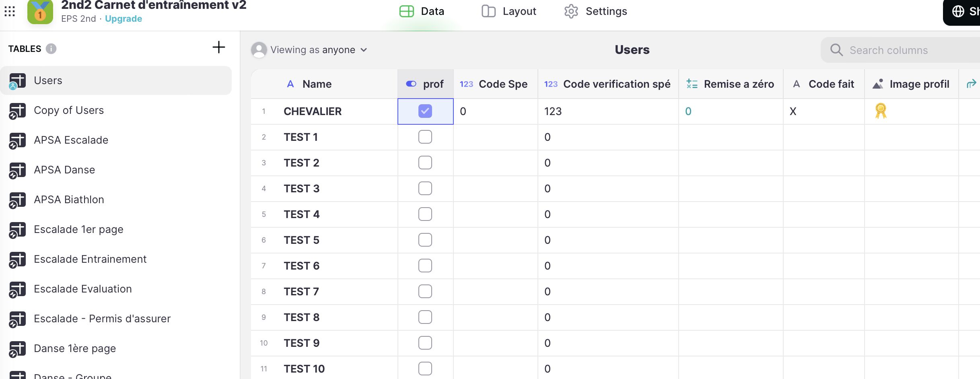Click the Search columns field

(x=901, y=50)
